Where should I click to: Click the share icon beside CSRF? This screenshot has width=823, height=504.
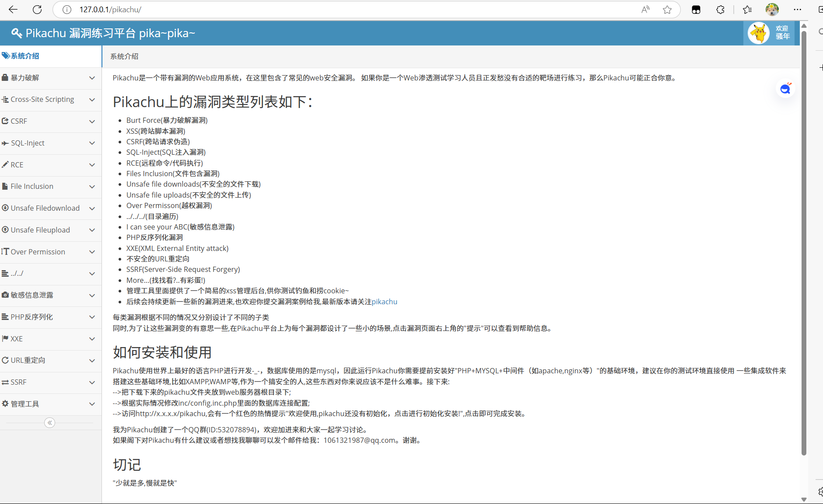5,121
